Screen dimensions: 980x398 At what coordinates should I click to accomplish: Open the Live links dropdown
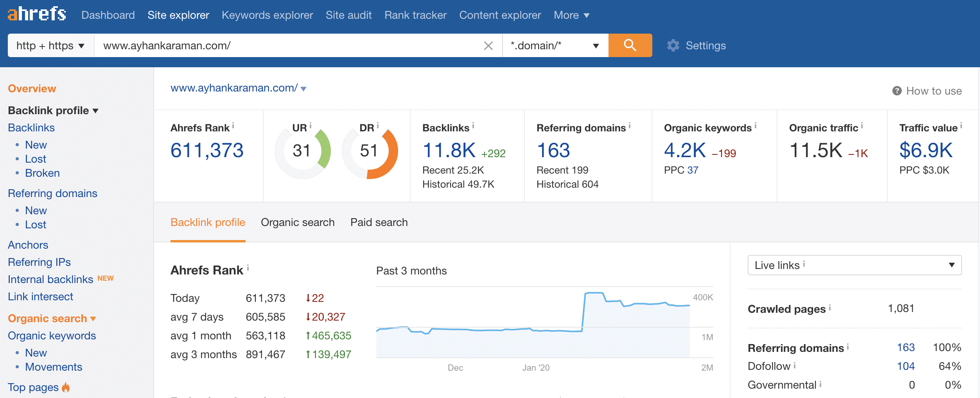pyautogui.click(x=854, y=265)
